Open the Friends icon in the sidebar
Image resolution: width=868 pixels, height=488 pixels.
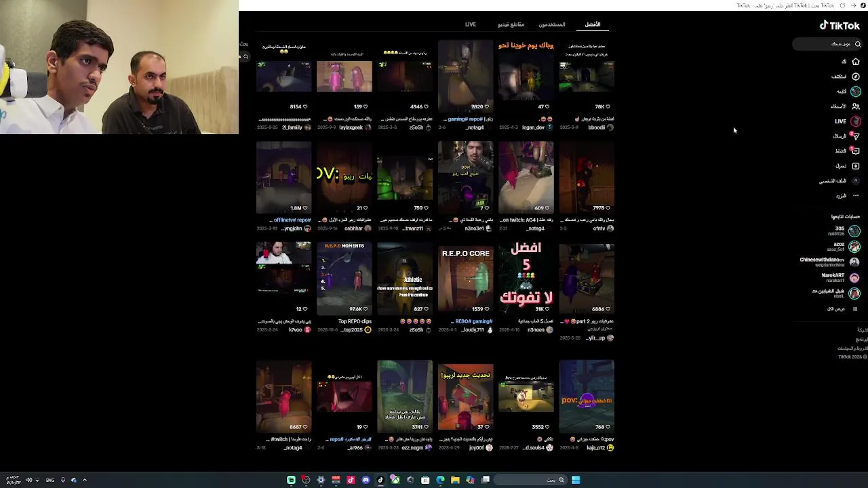pyautogui.click(x=856, y=106)
